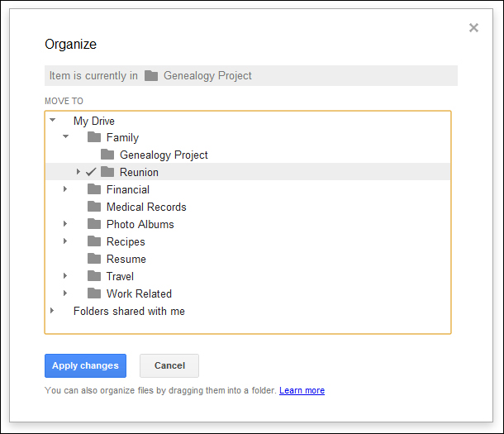Select the Travel folder as destination
The height and width of the screenshot is (434, 504).
[120, 276]
